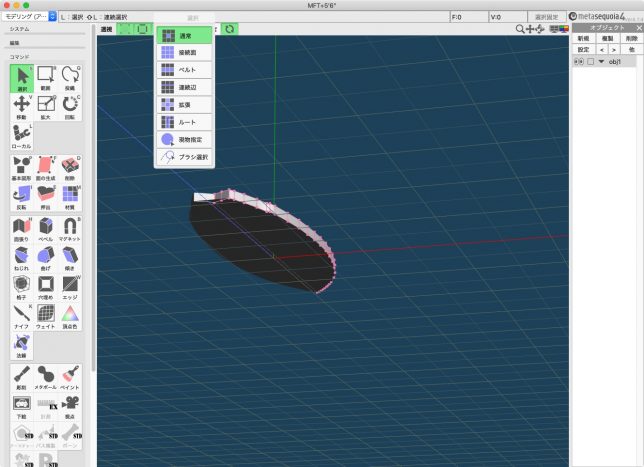Choose ルート in selection mode menu
Viewport: 644px width, 467px height.
[184, 122]
